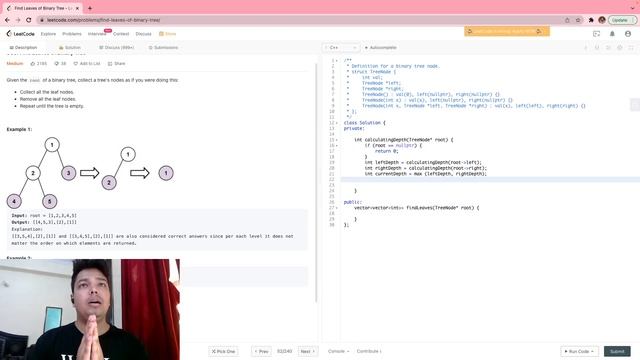640x360 pixels.
Task: Click the thumbs-down dislike icon
Action: tap(57, 64)
